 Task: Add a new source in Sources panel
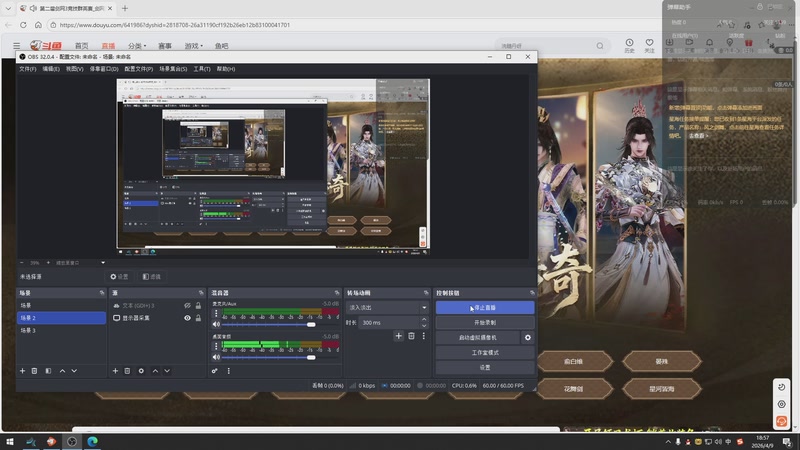(x=115, y=371)
